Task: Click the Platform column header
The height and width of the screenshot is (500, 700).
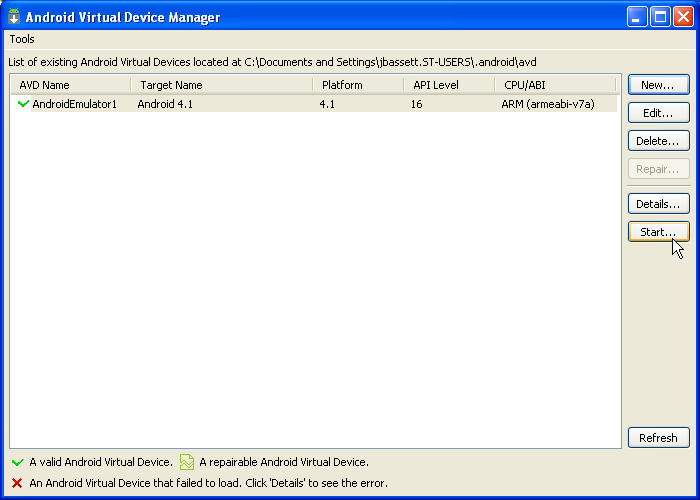Action: tap(358, 85)
